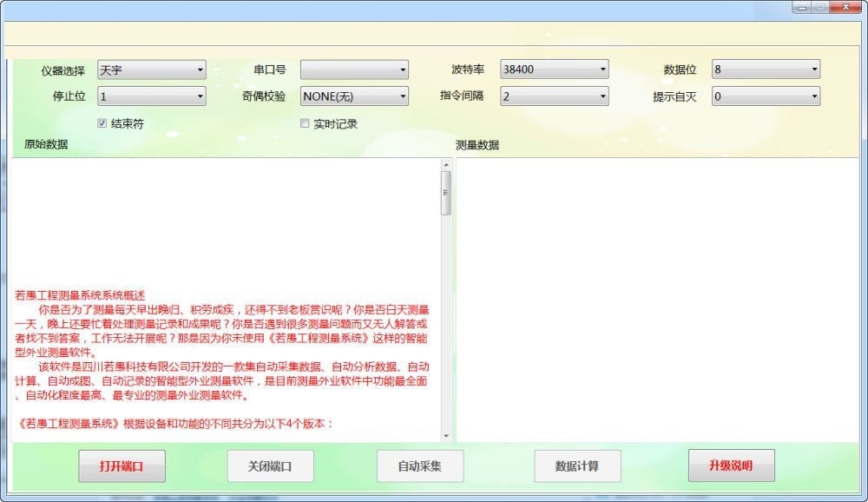868x502 pixels.
Task: Minimize the window
Action: [x=801, y=7]
